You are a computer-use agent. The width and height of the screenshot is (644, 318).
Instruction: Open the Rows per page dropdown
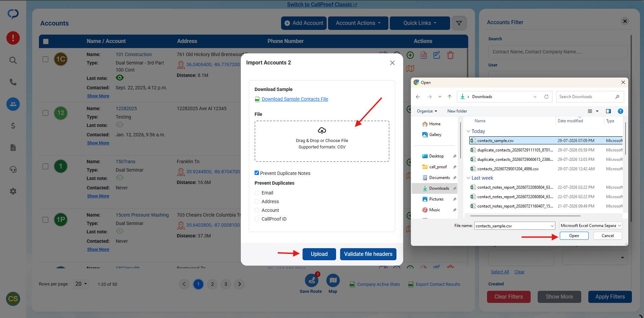tap(81, 284)
